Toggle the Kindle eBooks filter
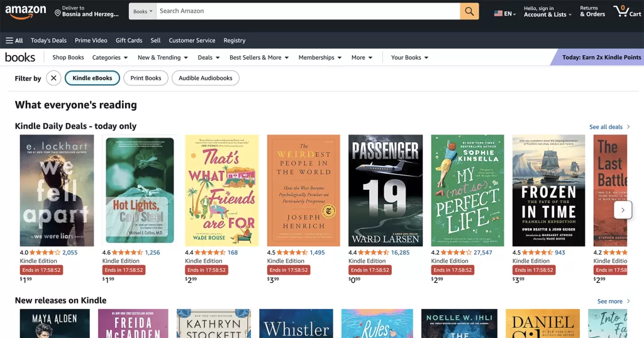This screenshot has width=644, height=338. tap(92, 78)
